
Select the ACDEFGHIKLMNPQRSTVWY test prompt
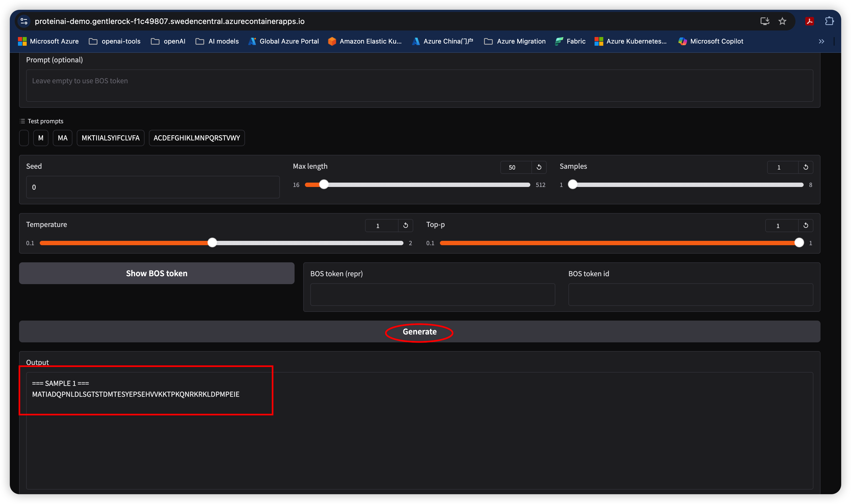pyautogui.click(x=197, y=138)
